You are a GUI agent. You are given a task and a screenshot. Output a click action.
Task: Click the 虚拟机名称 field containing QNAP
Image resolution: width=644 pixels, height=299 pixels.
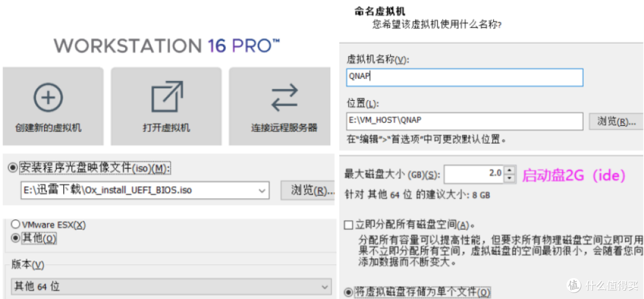pos(465,78)
